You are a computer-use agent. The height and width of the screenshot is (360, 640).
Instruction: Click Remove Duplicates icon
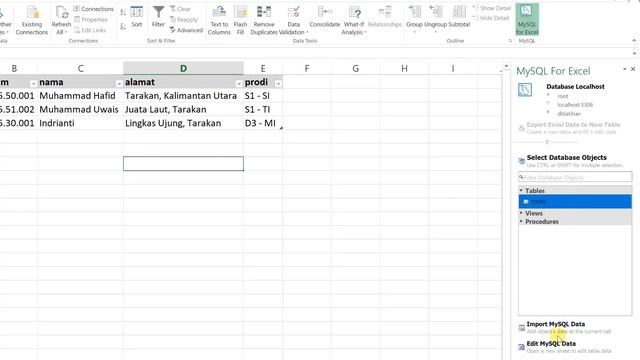click(x=264, y=12)
